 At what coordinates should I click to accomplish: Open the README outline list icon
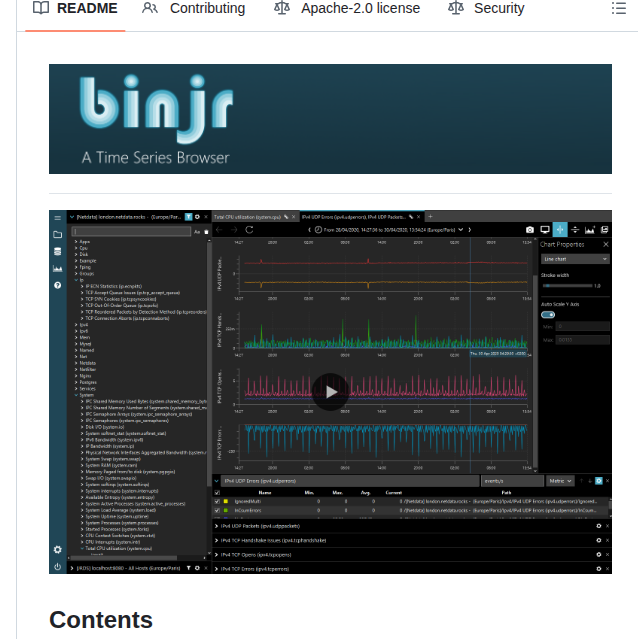click(618, 8)
